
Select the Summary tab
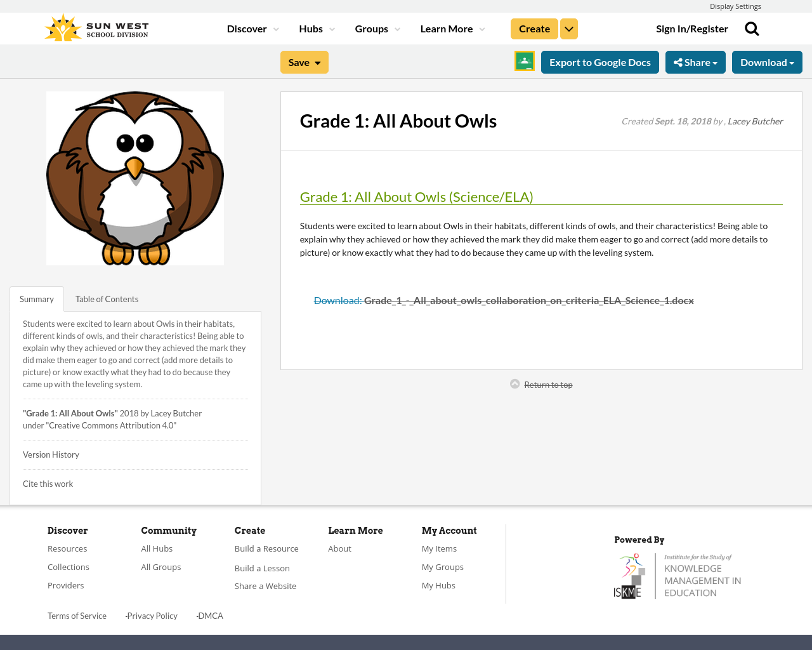pyautogui.click(x=36, y=298)
